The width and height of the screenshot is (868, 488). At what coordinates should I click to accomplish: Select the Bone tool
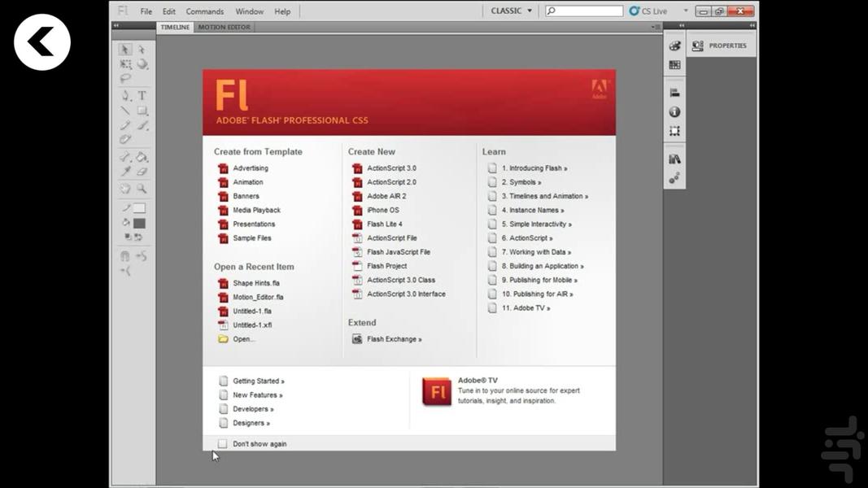pyautogui.click(x=125, y=157)
